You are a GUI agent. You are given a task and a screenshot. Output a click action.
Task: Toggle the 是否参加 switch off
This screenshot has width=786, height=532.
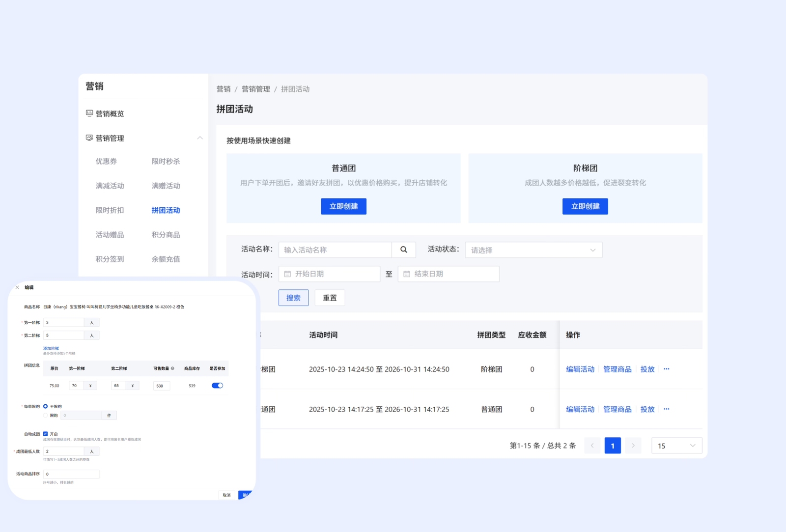(x=217, y=386)
